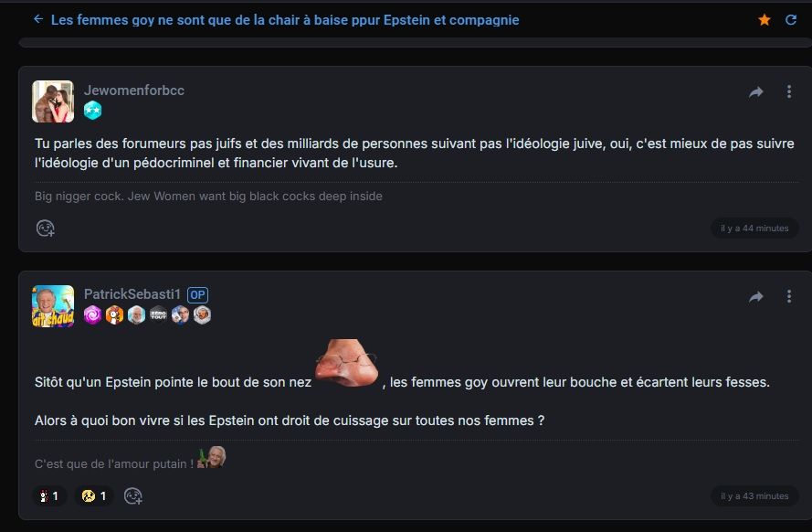Toggle the orange favorite star
Viewport: 812px width, 532px height.
point(765,20)
